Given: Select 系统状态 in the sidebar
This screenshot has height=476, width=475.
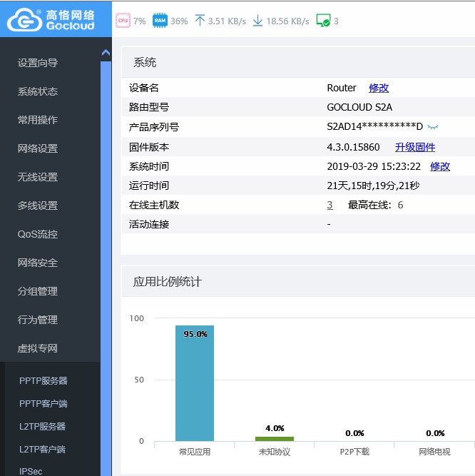Looking at the screenshot, I should coord(38,91).
